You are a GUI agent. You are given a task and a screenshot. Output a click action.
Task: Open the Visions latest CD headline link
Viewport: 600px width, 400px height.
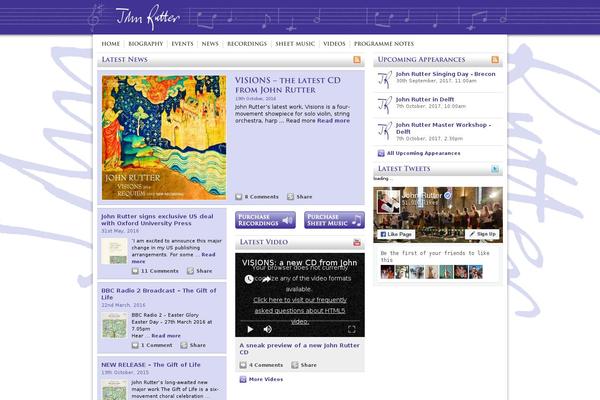pos(288,85)
